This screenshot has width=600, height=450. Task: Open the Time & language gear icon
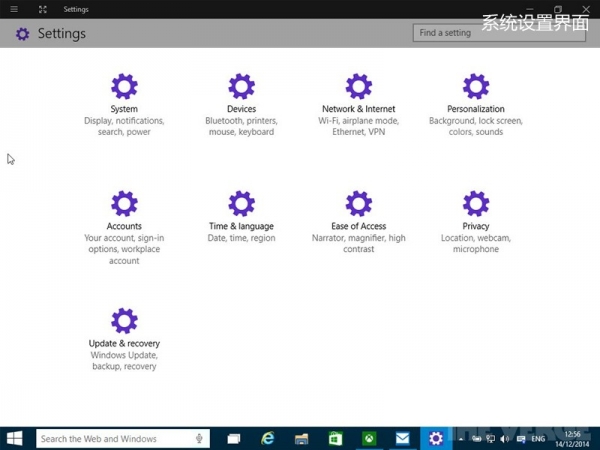pos(241,203)
